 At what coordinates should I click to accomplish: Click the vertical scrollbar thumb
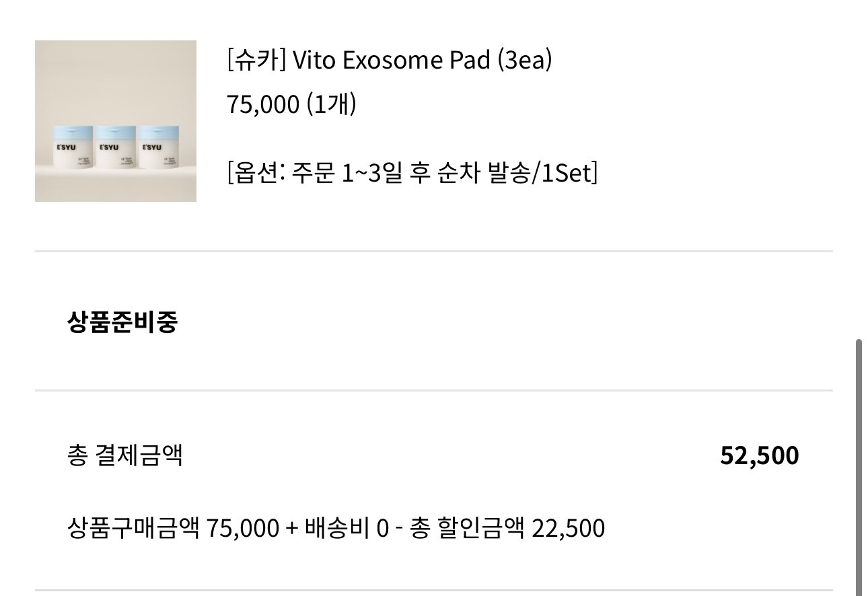[859, 464]
